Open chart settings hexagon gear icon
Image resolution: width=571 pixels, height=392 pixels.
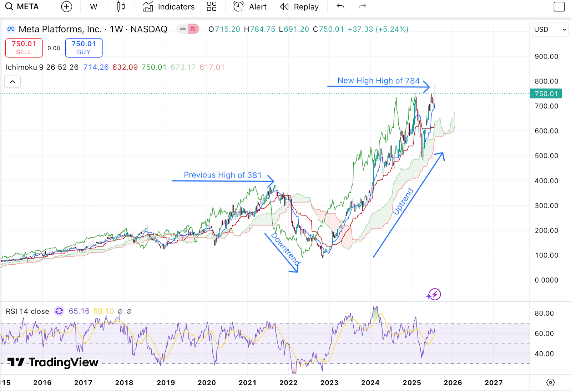click(x=550, y=382)
